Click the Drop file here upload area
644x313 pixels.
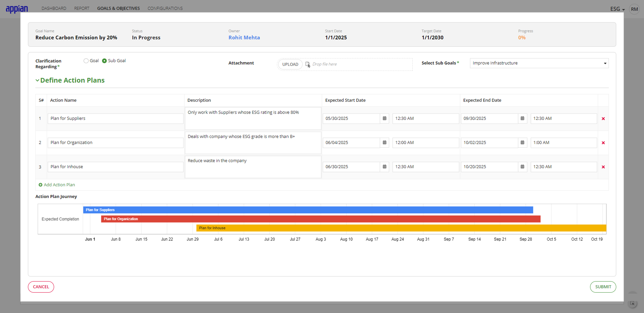[345, 65]
